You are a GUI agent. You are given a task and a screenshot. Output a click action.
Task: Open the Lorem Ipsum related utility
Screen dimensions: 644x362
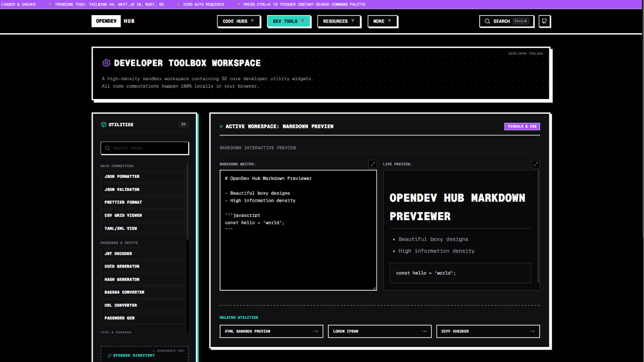tap(379, 331)
